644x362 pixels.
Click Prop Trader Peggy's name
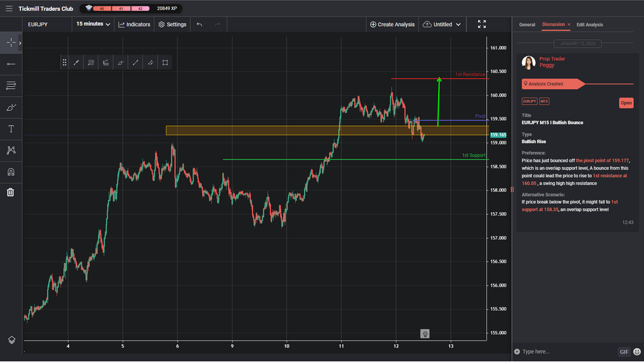(x=552, y=62)
